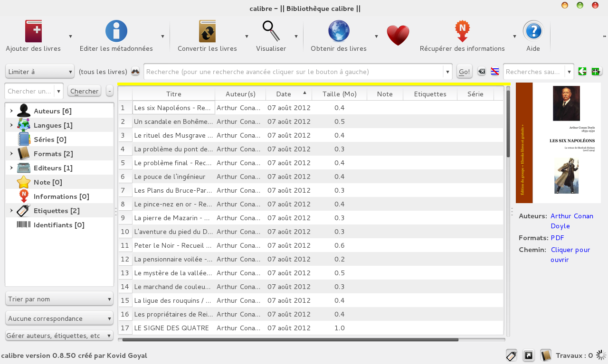Expand the Formats [2] tree node

(11, 154)
